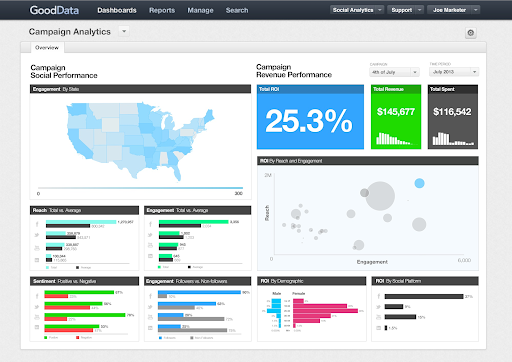Open the July 2013 time period dropdown
The width and height of the screenshot is (512, 362).
click(454, 72)
